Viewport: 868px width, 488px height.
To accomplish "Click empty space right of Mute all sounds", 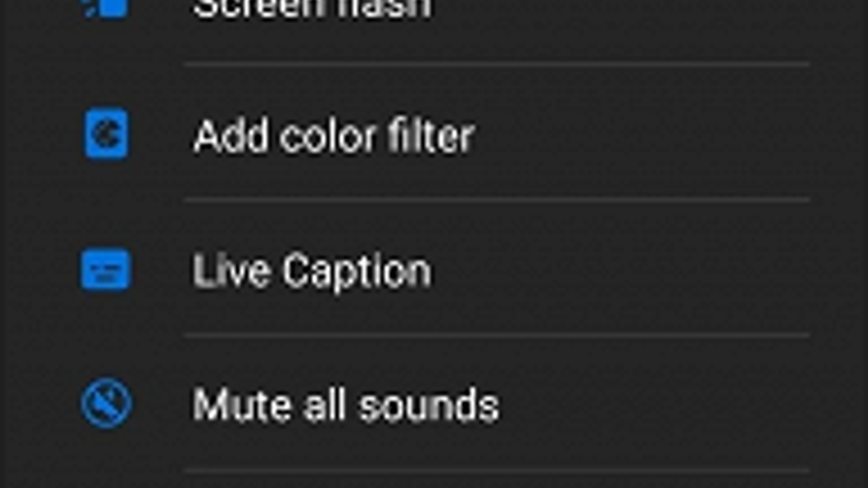I will click(x=651, y=404).
